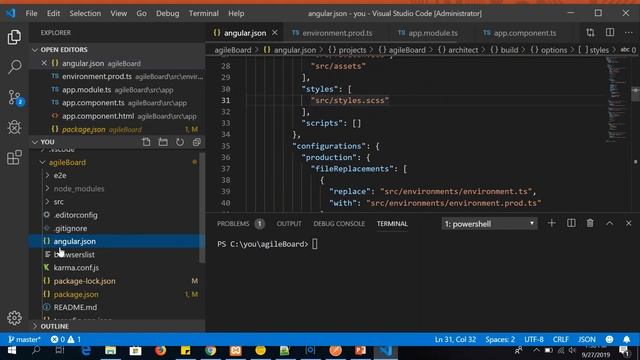Open the Extensions view in activity bar

point(14,157)
